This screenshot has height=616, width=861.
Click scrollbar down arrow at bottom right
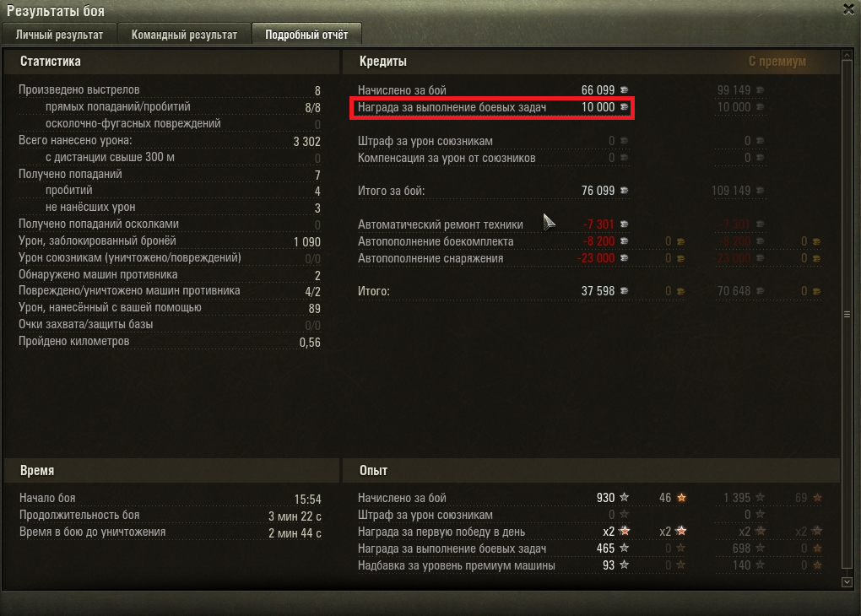click(847, 582)
